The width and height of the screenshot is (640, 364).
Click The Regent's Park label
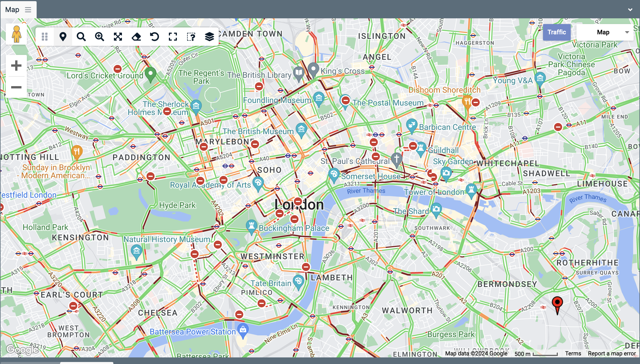coord(202,77)
